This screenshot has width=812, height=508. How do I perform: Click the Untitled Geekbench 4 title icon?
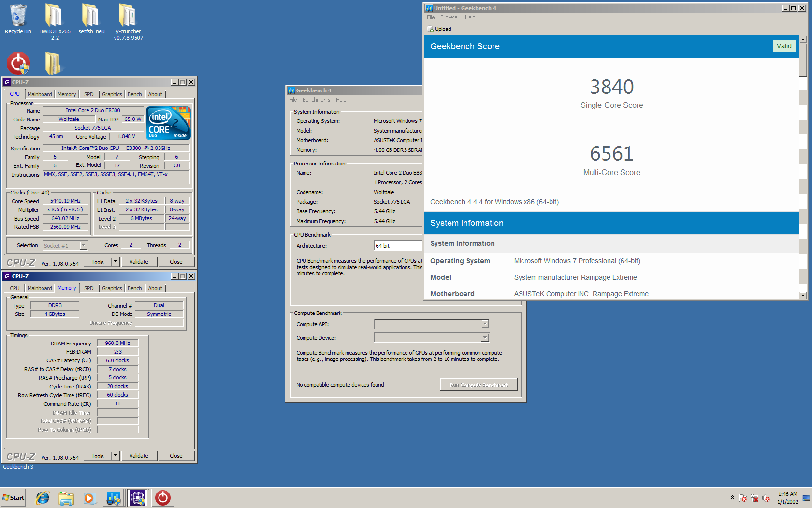pos(429,8)
